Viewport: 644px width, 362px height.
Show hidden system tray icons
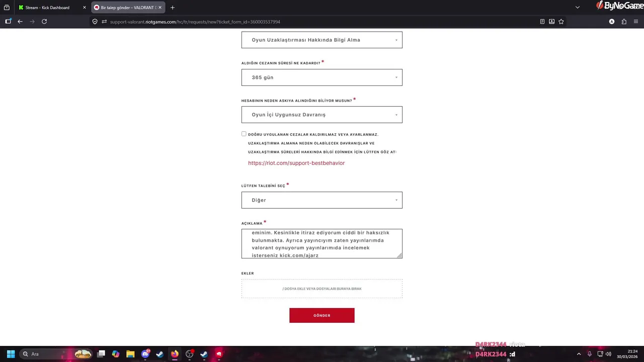(x=579, y=354)
